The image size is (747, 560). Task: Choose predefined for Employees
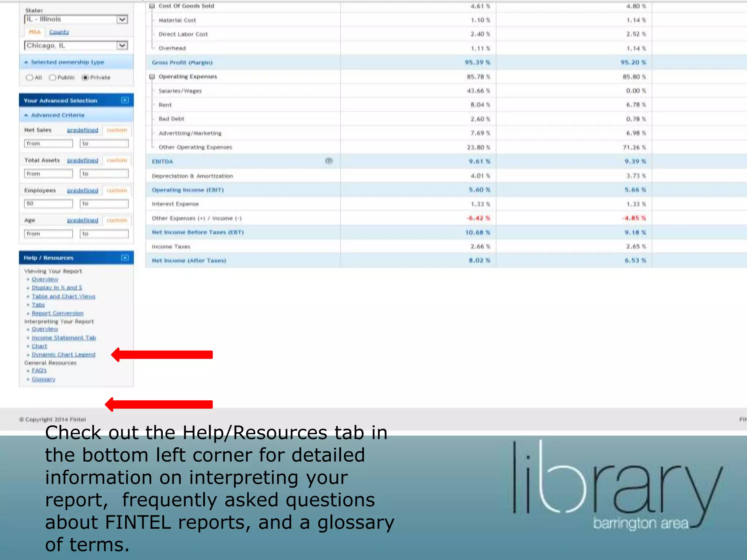pyautogui.click(x=82, y=191)
